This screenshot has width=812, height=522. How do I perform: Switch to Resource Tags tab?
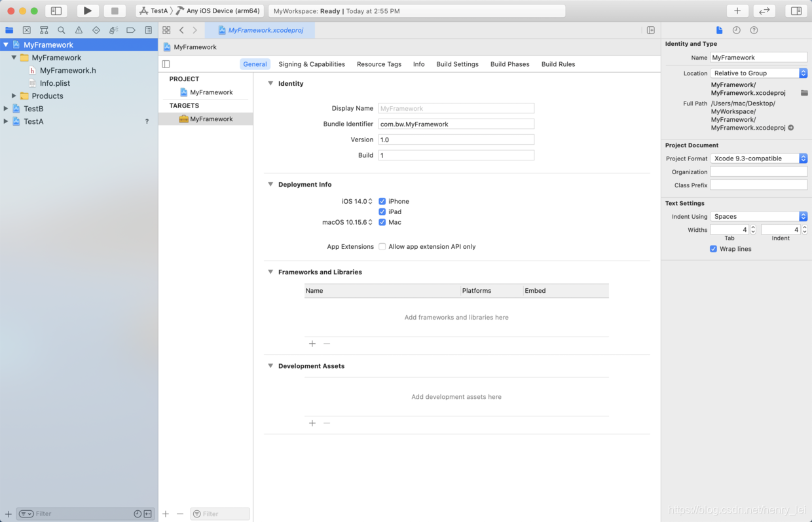click(x=379, y=64)
